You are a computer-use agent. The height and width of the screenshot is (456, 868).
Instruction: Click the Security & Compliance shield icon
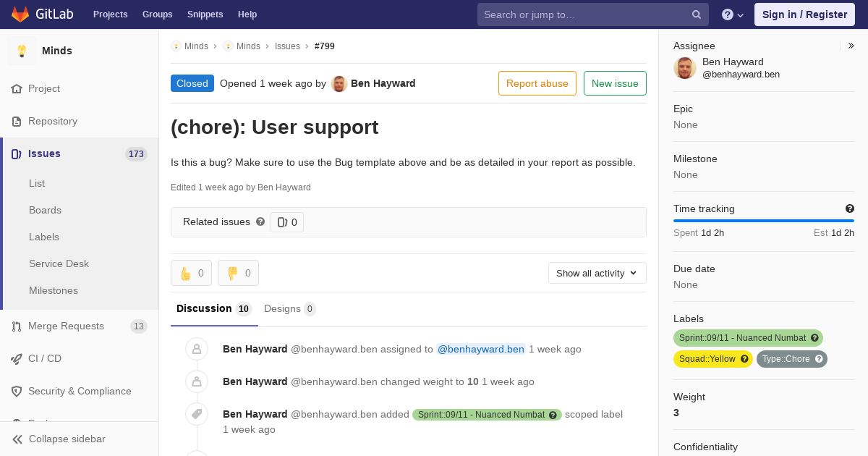[x=17, y=392]
